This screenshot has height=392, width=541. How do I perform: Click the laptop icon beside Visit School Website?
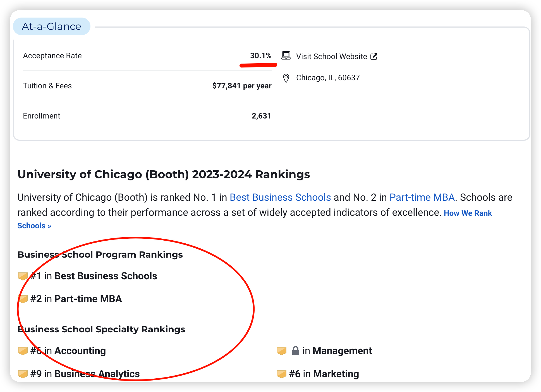pos(286,56)
